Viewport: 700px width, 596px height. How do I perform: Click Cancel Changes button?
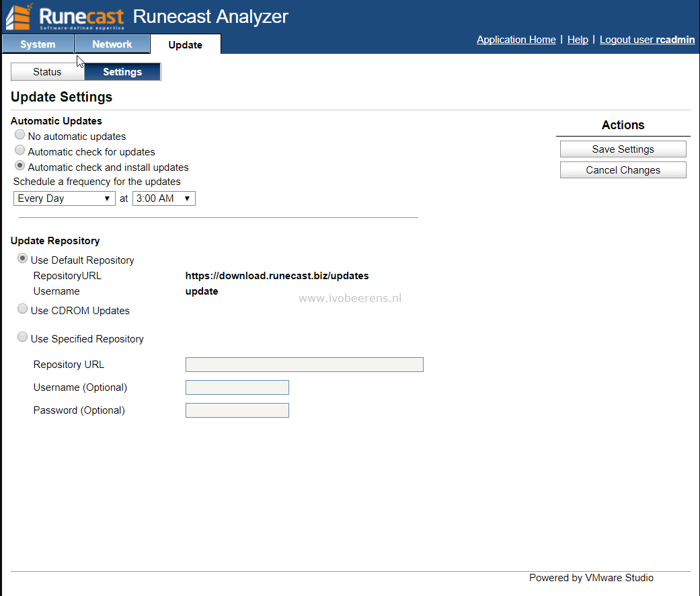(623, 170)
